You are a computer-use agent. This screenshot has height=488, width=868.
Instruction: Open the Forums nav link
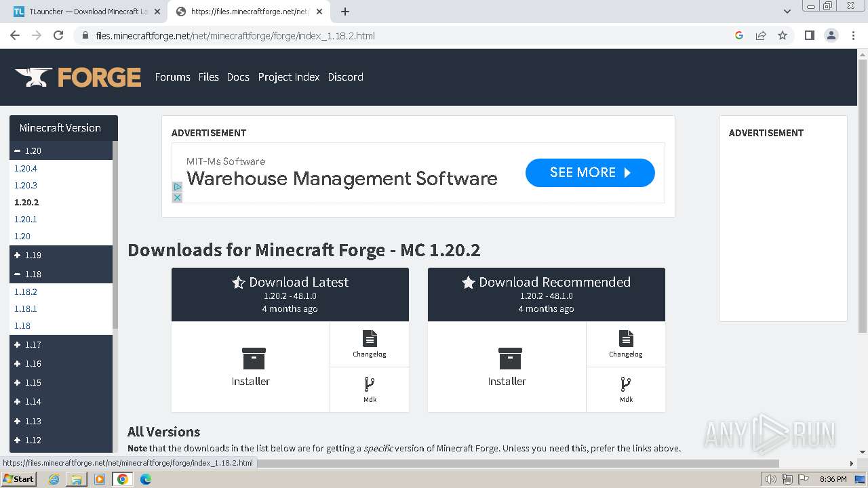tap(172, 77)
